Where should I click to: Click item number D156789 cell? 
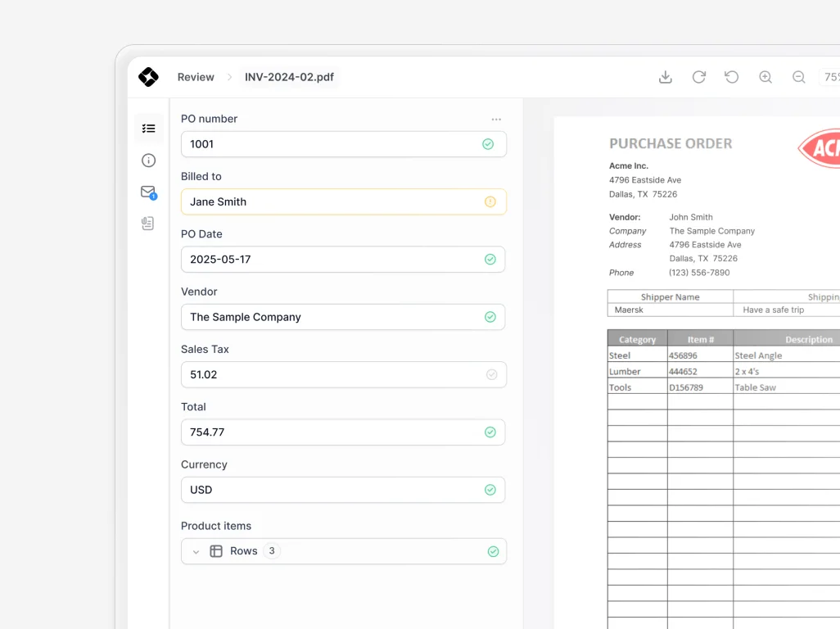pos(700,387)
